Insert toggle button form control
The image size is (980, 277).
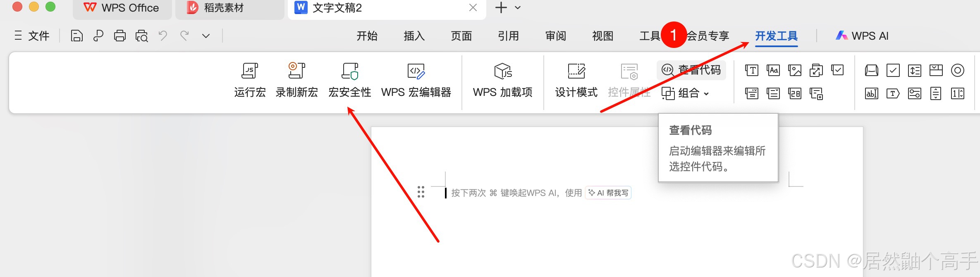pyautogui.click(x=915, y=93)
